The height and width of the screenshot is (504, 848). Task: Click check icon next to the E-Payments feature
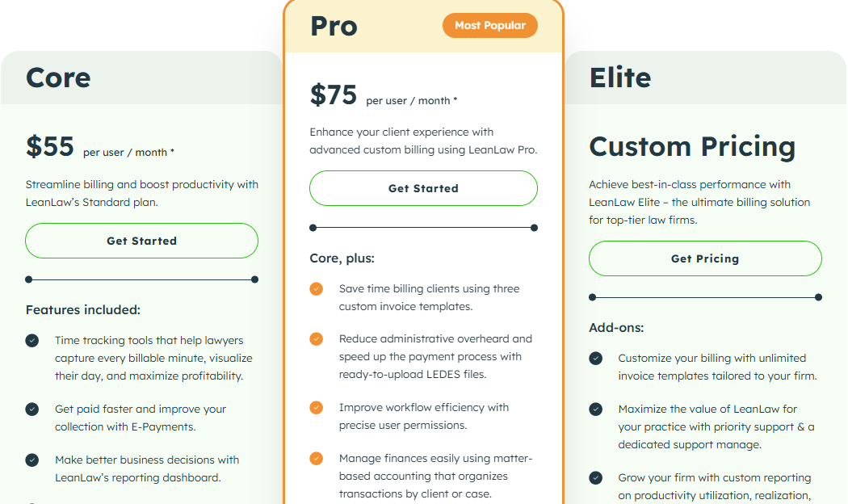click(x=31, y=409)
